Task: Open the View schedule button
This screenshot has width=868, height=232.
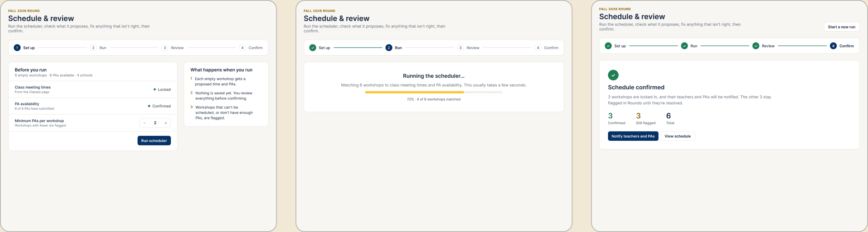Action: [677, 136]
